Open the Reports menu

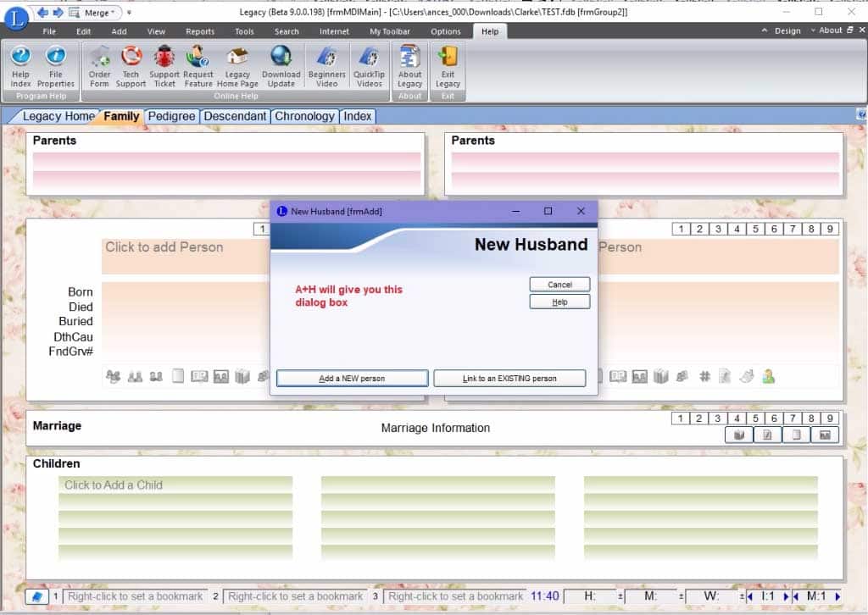coord(200,31)
